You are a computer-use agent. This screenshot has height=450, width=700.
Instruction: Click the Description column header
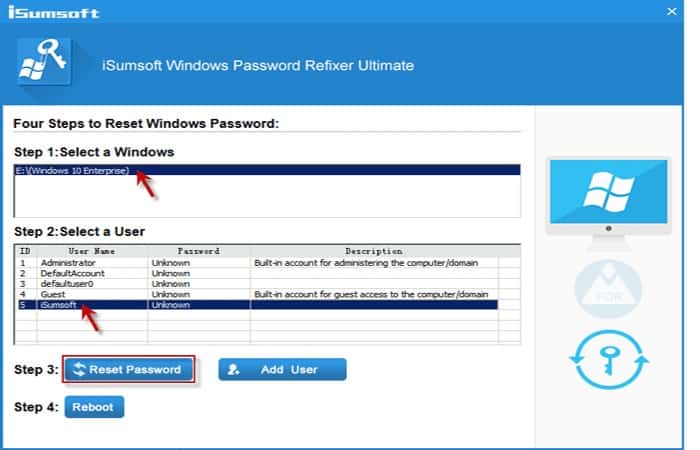coord(374,251)
